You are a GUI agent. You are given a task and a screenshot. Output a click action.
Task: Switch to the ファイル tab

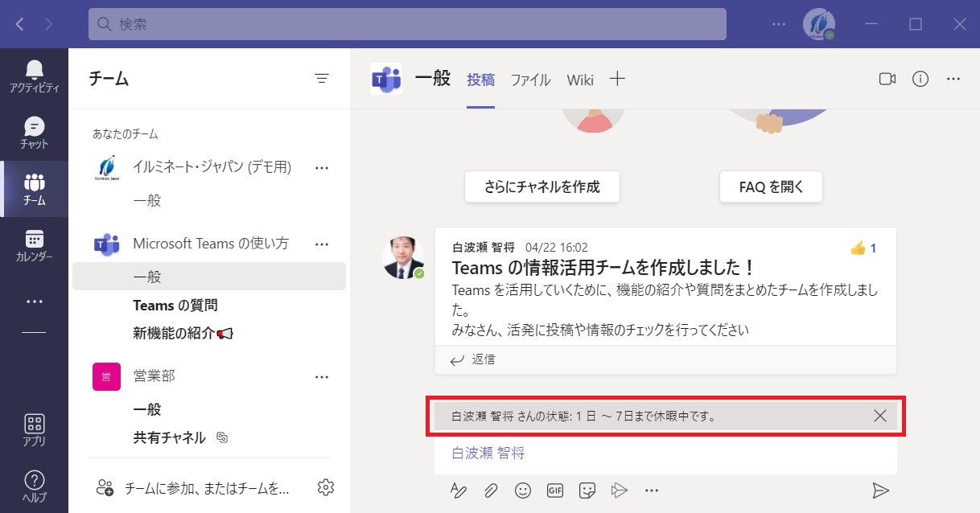[531, 80]
